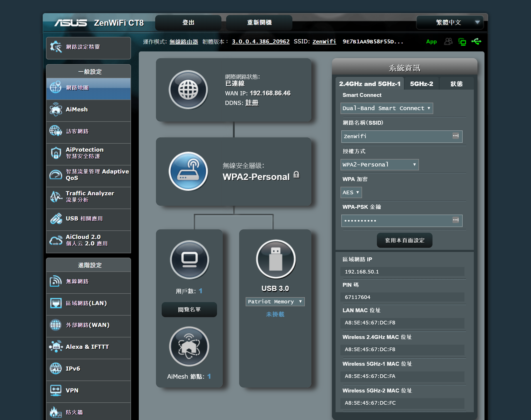The width and height of the screenshot is (531, 420).
Task: Toggle the WPA-PSK key field button
Action: (x=456, y=220)
